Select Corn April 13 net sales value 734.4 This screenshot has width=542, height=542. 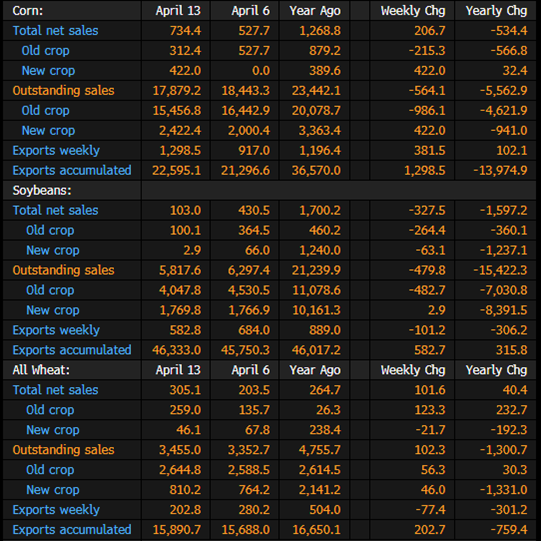185,31
